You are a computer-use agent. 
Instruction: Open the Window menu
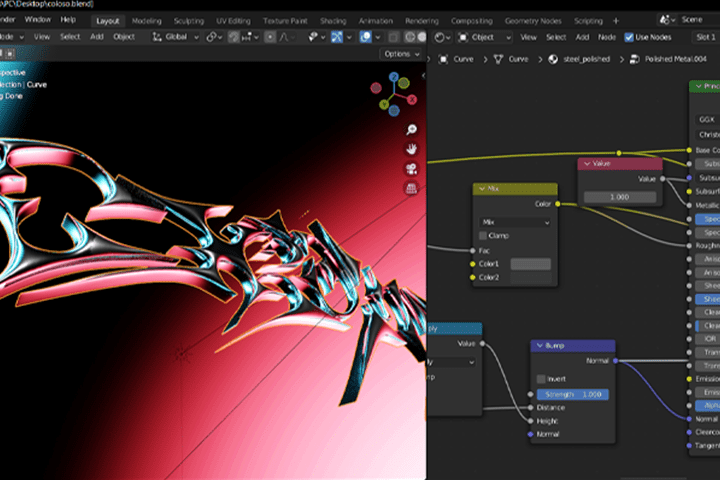tap(38, 20)
